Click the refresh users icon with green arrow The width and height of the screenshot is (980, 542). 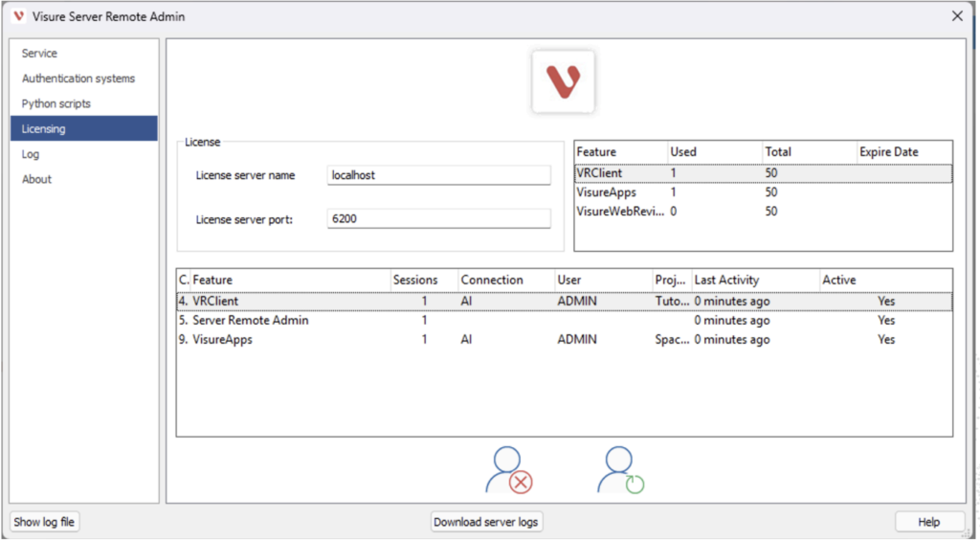pos(620,470)
